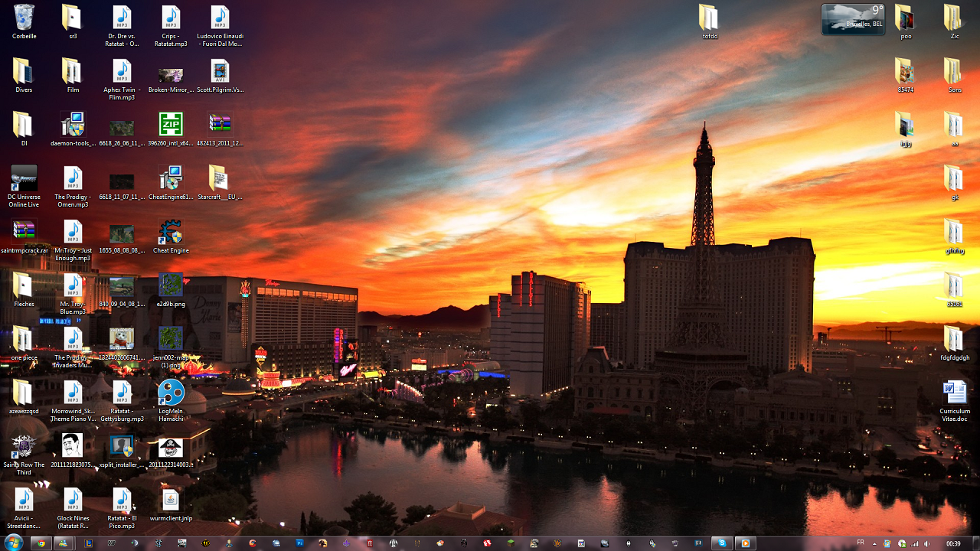Select The Prodigy - Invaders mp3 file

(x=73, y=347)
